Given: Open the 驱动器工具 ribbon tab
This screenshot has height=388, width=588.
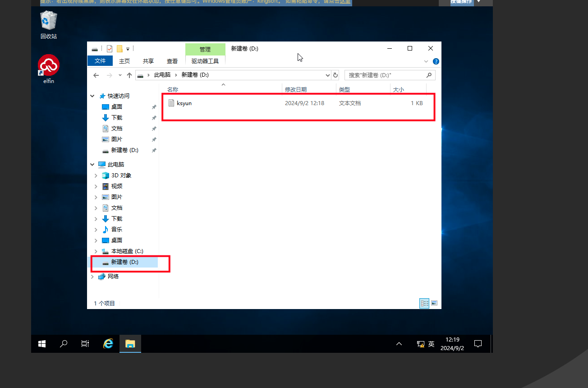Looking at the screenshot, I should (x=205, y=61).
